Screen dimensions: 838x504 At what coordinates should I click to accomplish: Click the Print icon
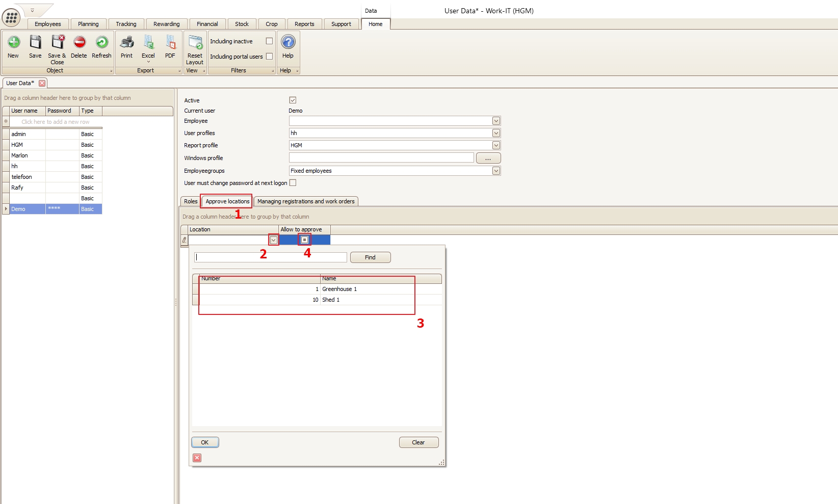tap(126, 42)
